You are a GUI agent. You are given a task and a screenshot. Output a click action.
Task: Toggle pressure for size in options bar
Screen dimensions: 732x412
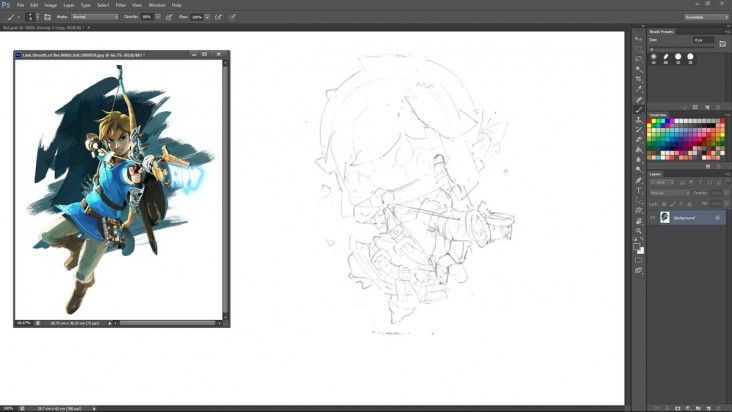pyautogui.click(x=232, y=17)
